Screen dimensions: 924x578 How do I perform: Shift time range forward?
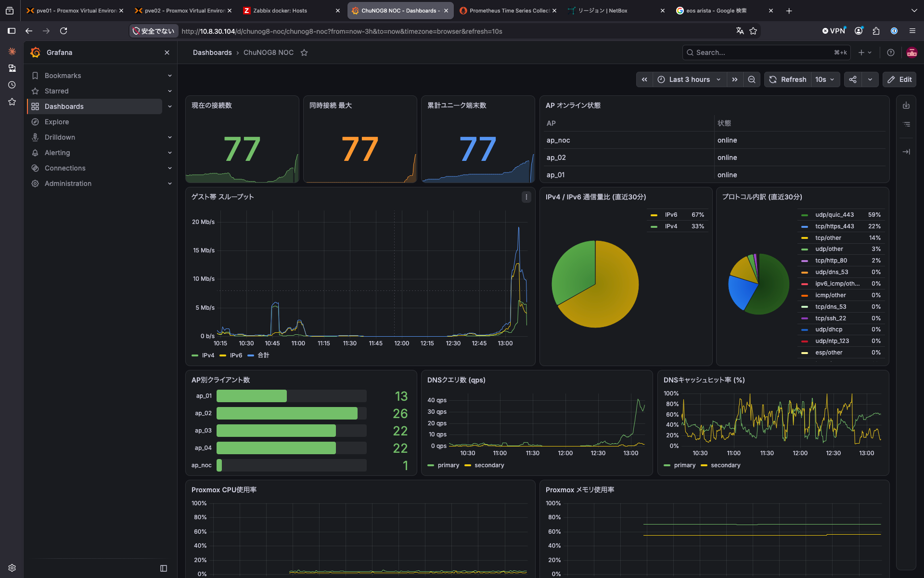click(x=735, y=79)
